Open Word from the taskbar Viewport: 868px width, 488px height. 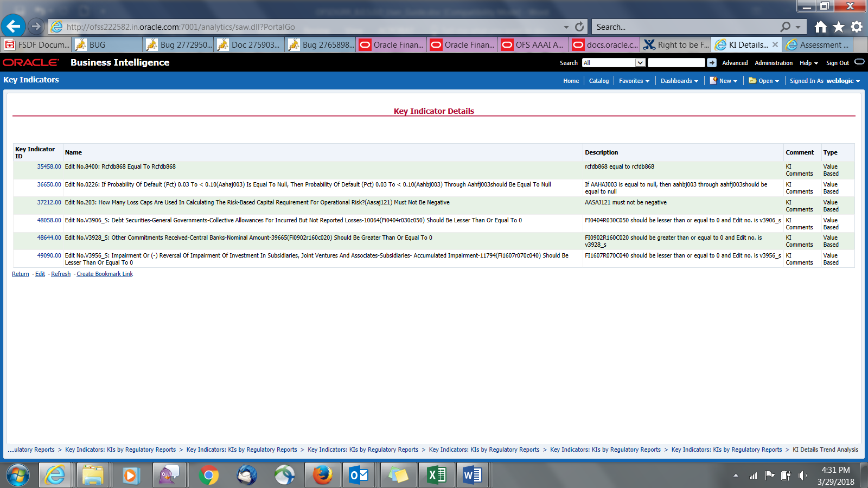tap(473, 476)
